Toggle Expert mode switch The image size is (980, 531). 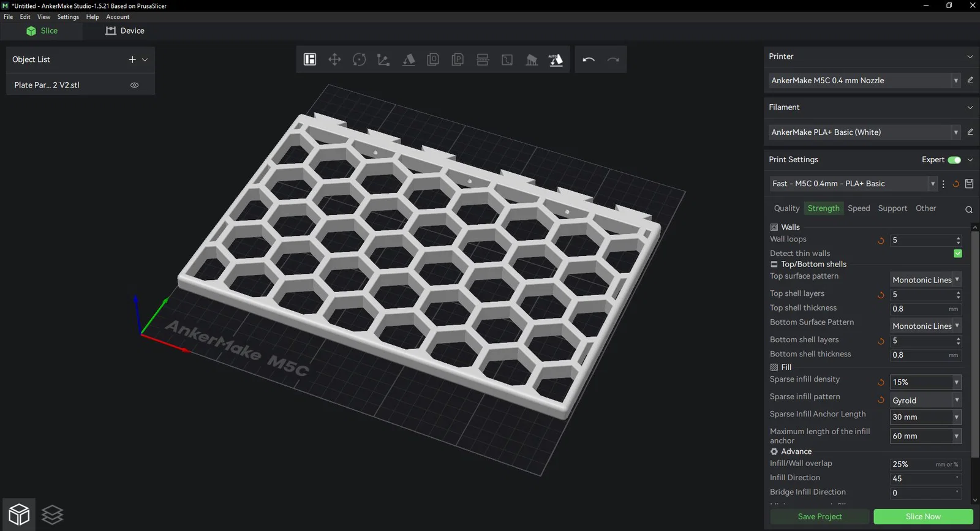[954, 160]
